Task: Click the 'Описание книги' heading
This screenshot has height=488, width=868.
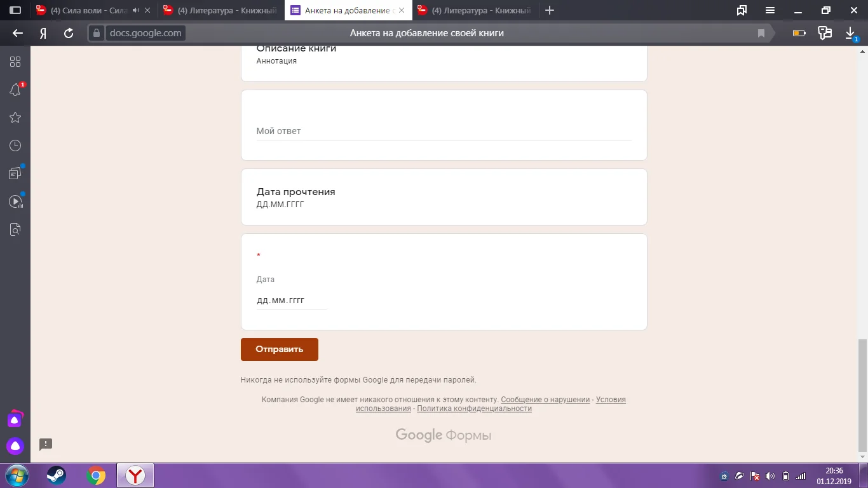Action: [296, 48]
